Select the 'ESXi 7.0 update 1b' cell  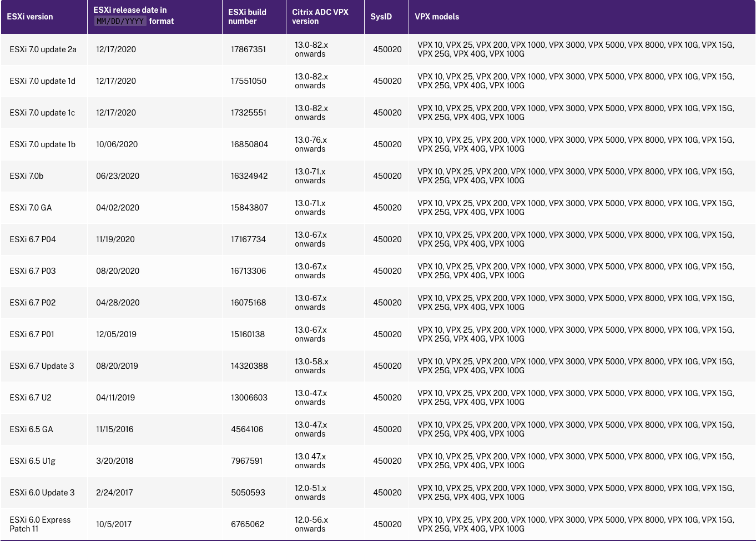coord(43,144)
